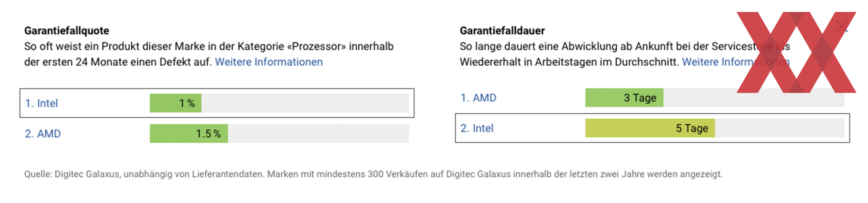The image size is (868, 203).
Task: Click the 24 Monate defect description text
Action: click(x=209, y=54)
